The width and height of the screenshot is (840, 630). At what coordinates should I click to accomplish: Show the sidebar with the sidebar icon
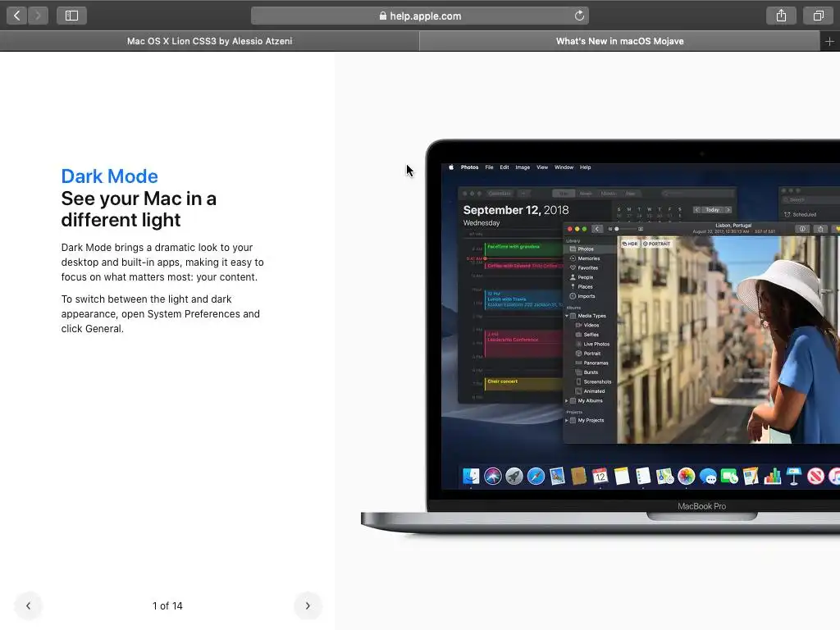point(72,16)
